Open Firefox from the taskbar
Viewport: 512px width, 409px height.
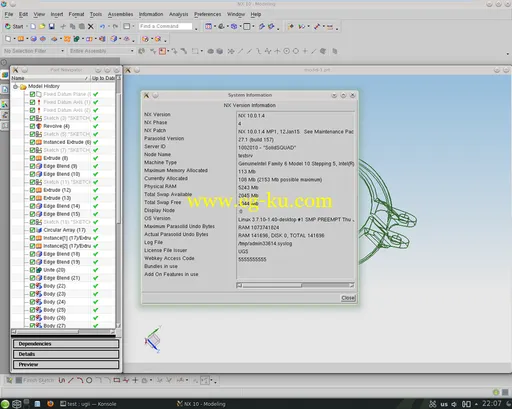(50, 404)
